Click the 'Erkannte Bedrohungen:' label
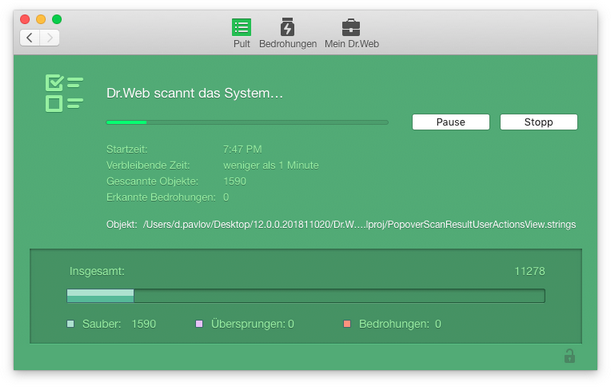This screenshot has width=611, height=387. (x=161, y=197)
